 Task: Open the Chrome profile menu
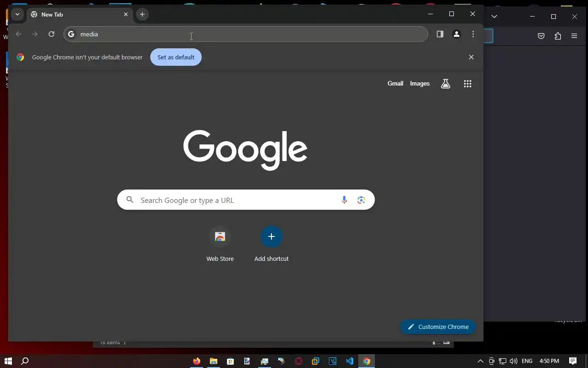(457, 34)
